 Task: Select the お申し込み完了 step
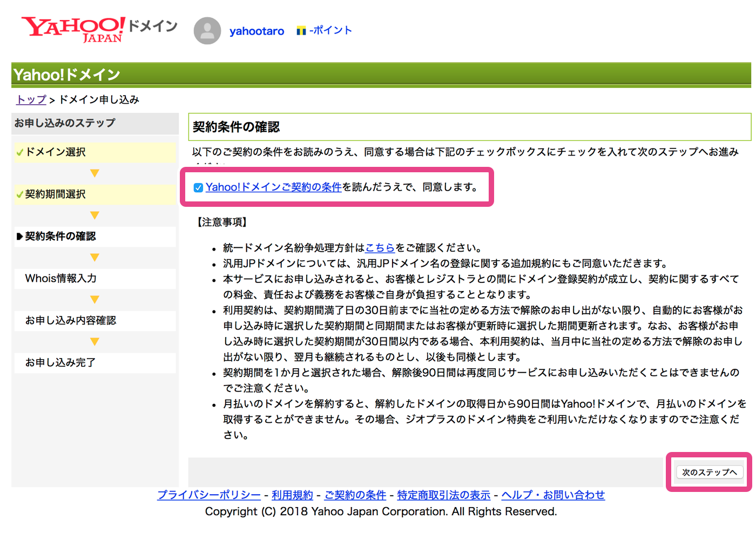point(60,363)
